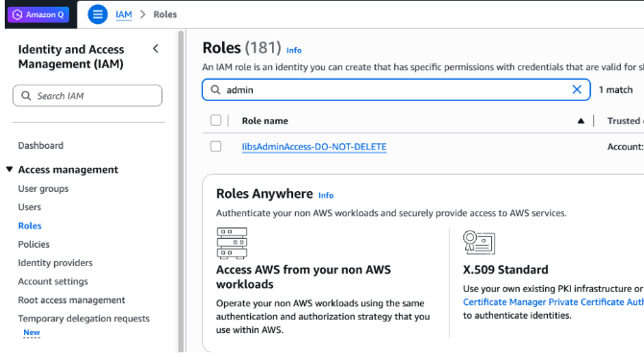Click the X.509 certificate icon
Viewport: 644px width, 359px height.
(479, 243)
